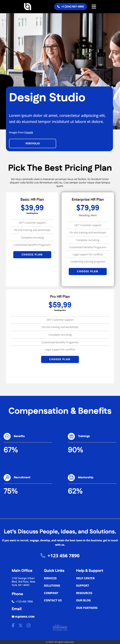Open the hamburger menu icon

coord(94,7)
